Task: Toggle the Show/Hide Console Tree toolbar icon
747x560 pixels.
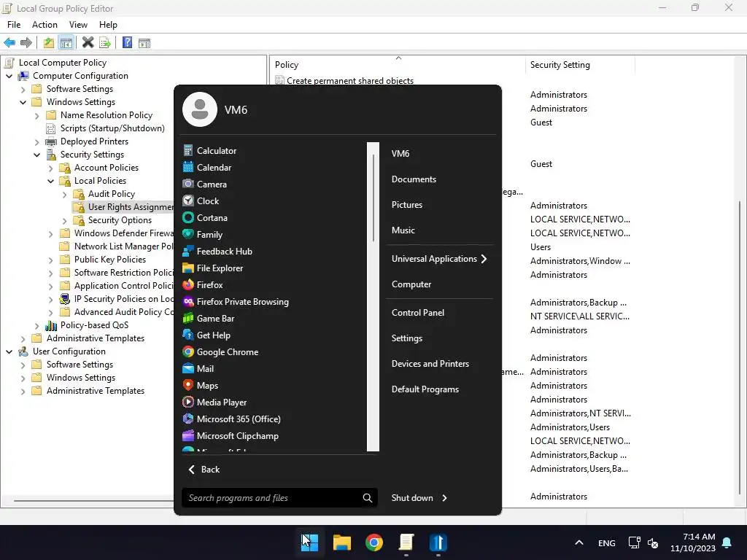Action: point(66,43)
